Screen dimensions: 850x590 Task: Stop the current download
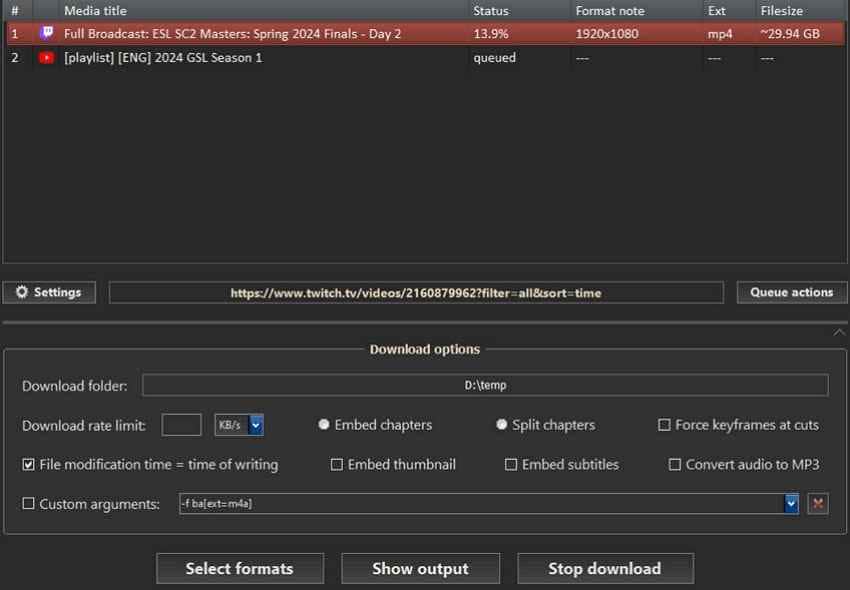tap(605, 568)
